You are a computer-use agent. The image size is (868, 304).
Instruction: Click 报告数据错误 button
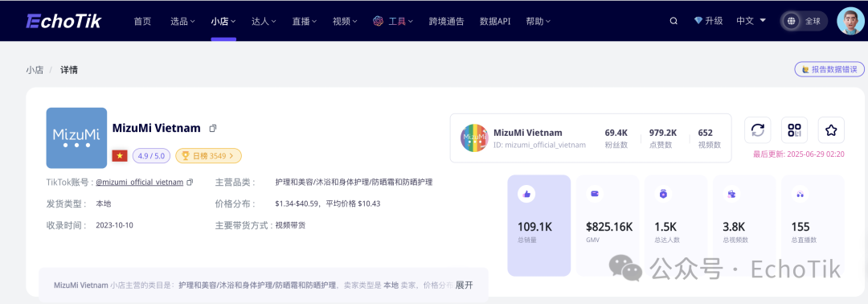[x=829, y=69]
